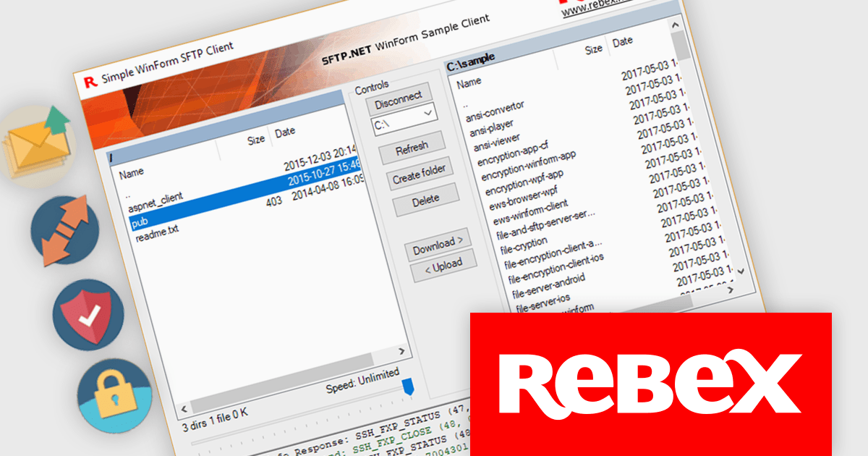Click the remote list Name column header

click(132, 174)
